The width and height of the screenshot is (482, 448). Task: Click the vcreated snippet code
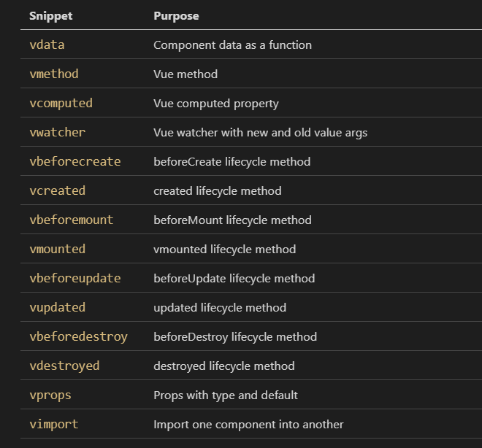(58, 190)
